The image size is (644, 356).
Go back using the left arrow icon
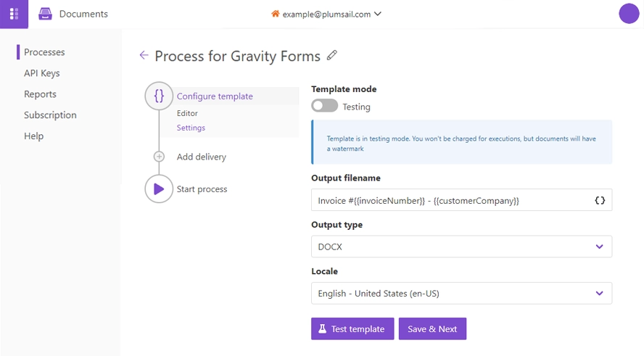[x=144, y=55]
